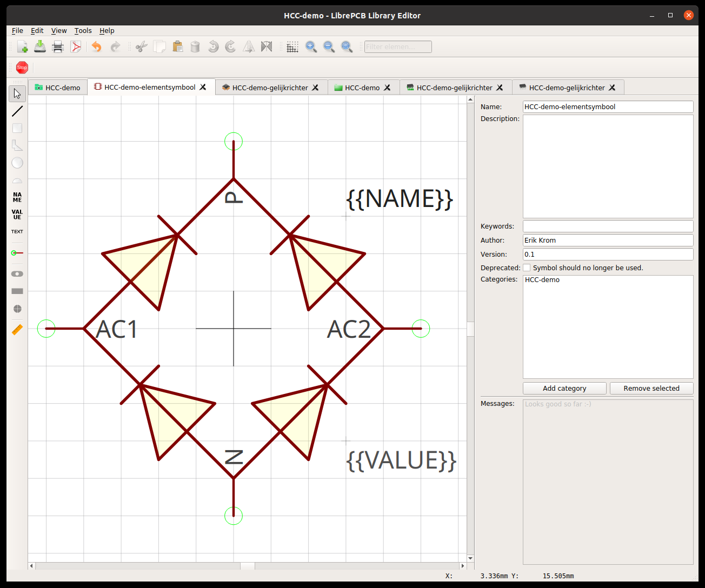Open the Help menu
The width and height of the screenshot is (705, 588).
click(107, 31)
